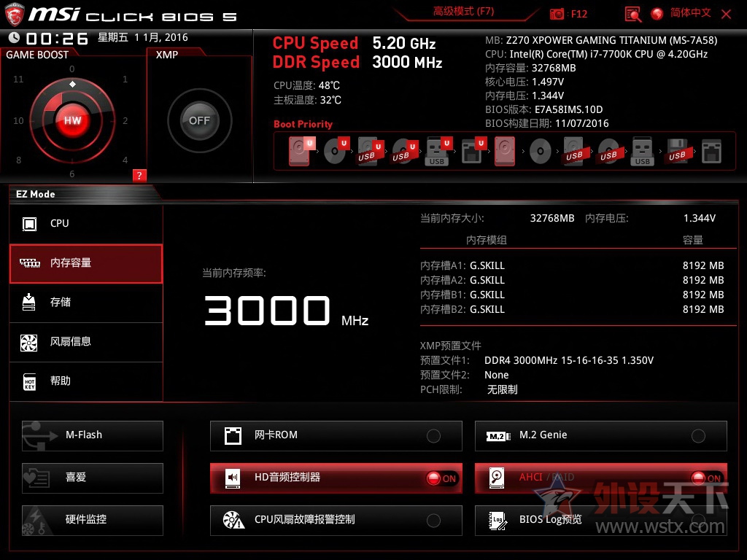Select legacy USB optical drive boot icon

608,152
